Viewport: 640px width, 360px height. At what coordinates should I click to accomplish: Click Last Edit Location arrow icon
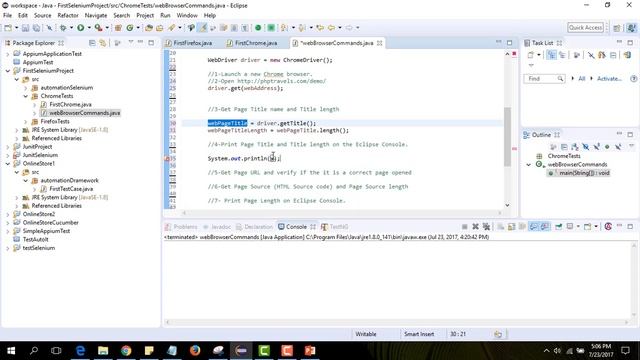point(320,28)
